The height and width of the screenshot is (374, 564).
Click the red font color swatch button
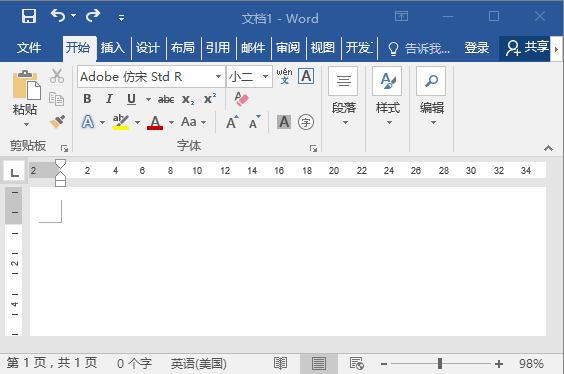155,122
